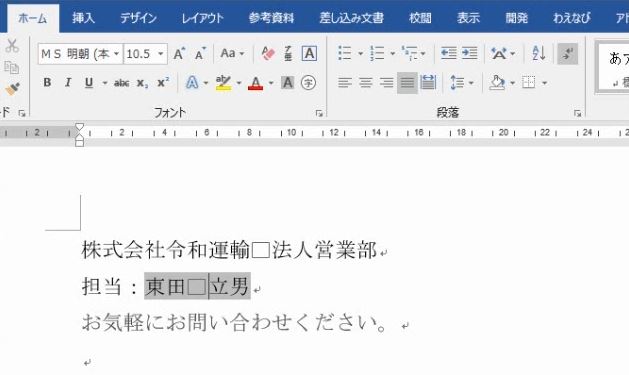This screenshot has height=375, width=629.
Task: Sort the text with the A-Z icon
Action: coord(538,53)
